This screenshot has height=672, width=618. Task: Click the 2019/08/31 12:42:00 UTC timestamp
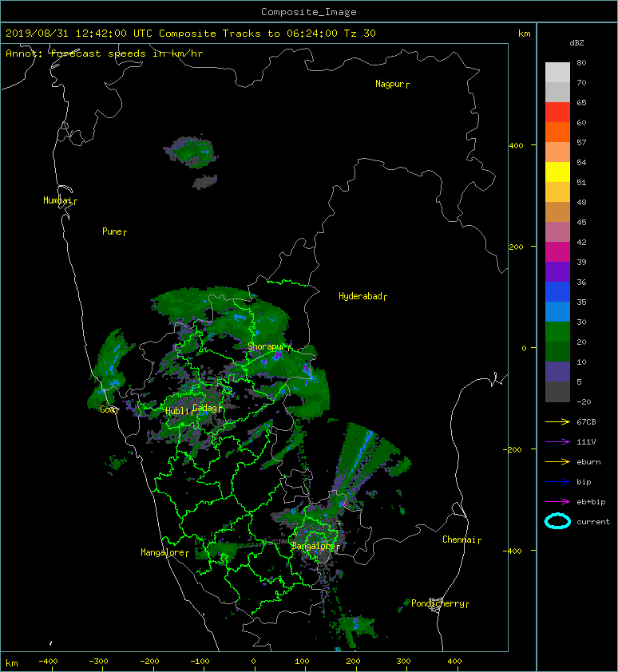[79, 34]
